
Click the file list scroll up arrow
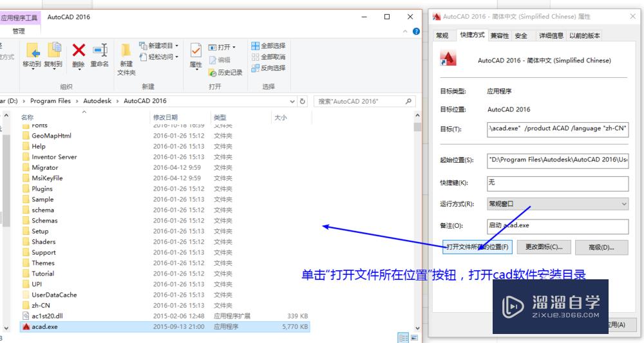click(x=418, y=116)
